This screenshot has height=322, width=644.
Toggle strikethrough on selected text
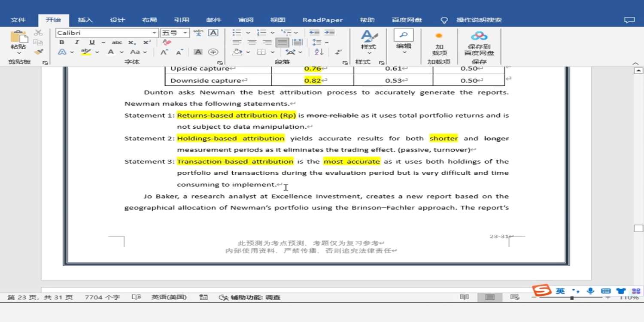[x=117, y=43]
